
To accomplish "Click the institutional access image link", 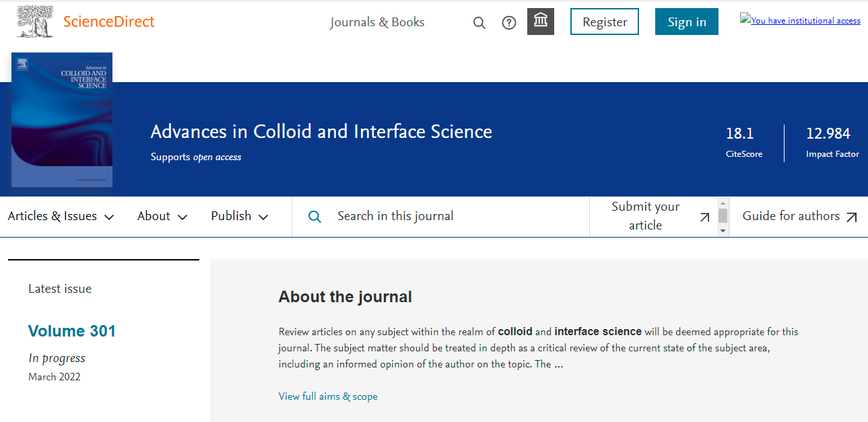I will click(801, 20).
